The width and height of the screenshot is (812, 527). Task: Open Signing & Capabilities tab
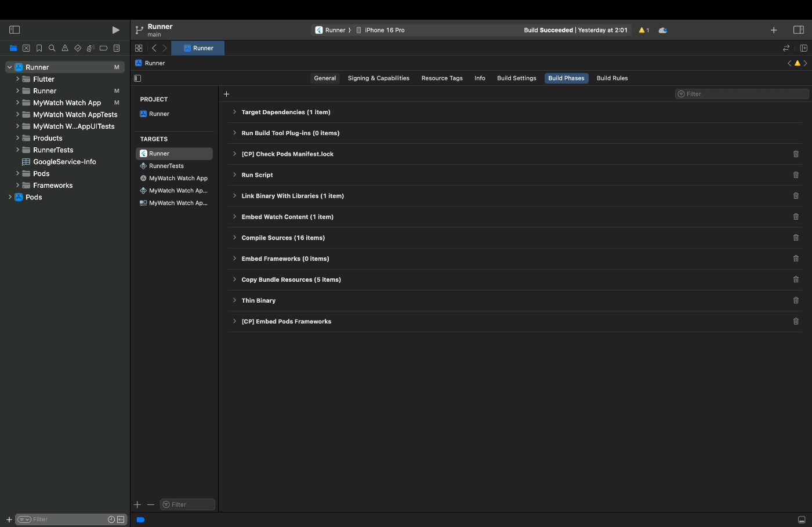click(379, 78)
